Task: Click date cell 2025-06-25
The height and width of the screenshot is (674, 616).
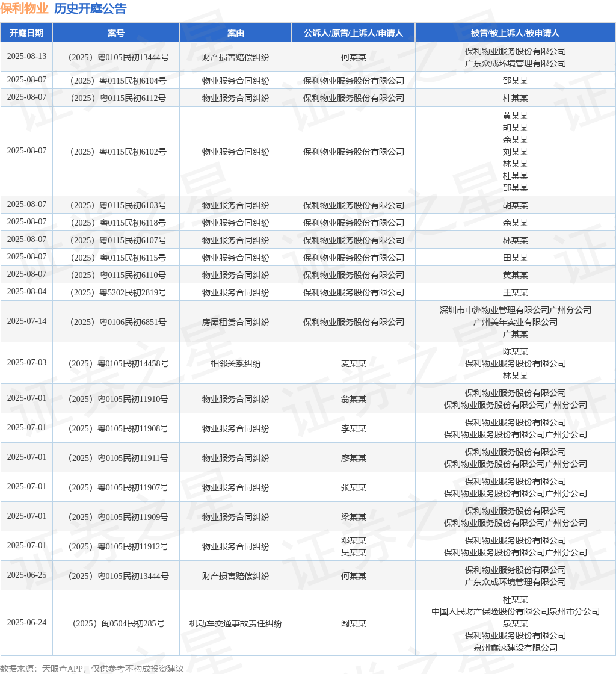Action: pos(26,575)
